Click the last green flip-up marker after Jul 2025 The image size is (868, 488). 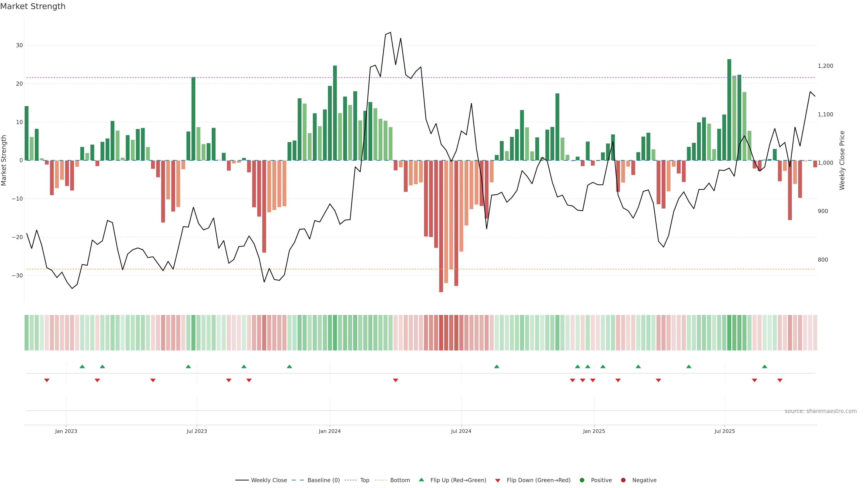(764, 366)
